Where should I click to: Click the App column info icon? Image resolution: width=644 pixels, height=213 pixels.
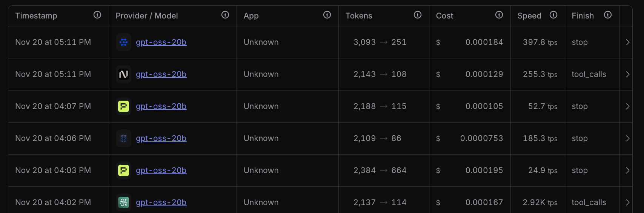click(x=327, y=15)
